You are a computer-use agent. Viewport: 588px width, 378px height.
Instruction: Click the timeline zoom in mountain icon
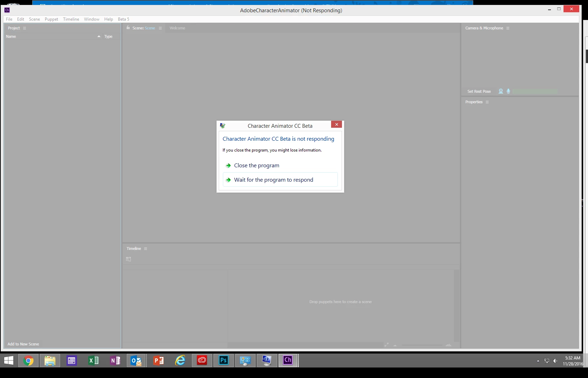pos(448,345)
